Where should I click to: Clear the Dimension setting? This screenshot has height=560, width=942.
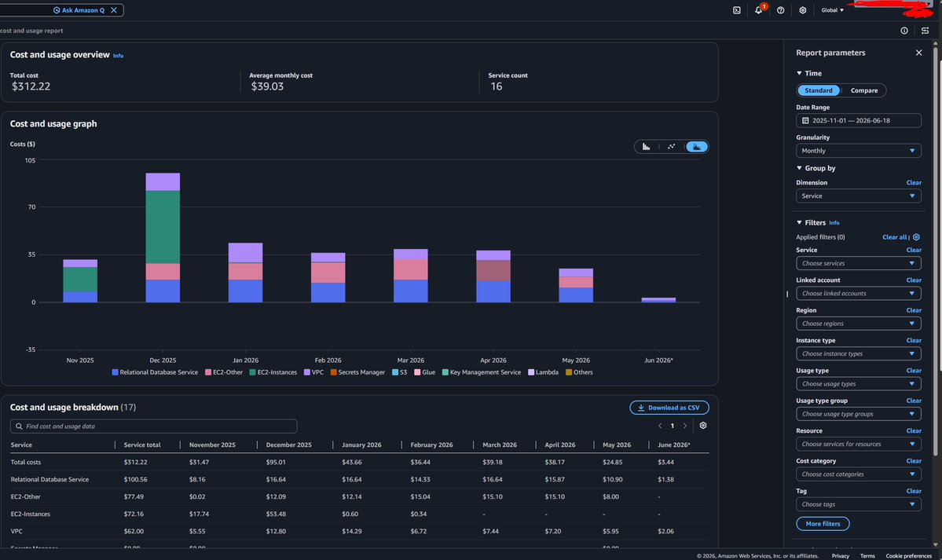913,183
